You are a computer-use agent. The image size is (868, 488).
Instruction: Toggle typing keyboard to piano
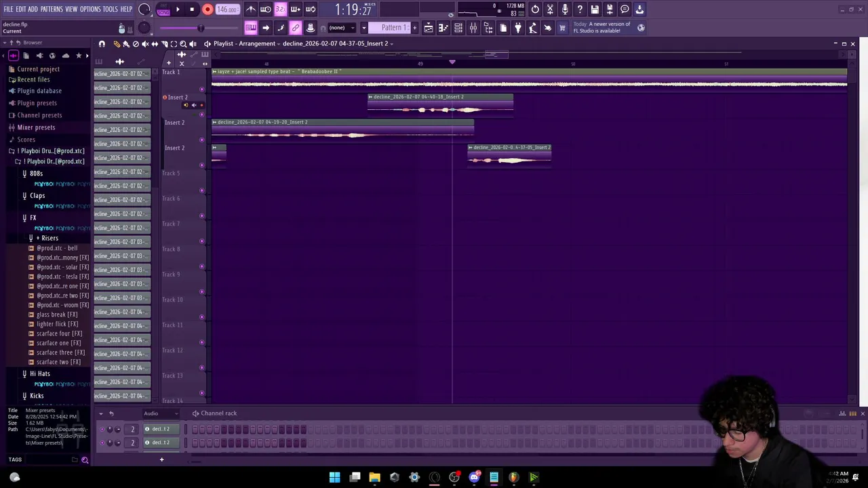click(x=251, y=28)
